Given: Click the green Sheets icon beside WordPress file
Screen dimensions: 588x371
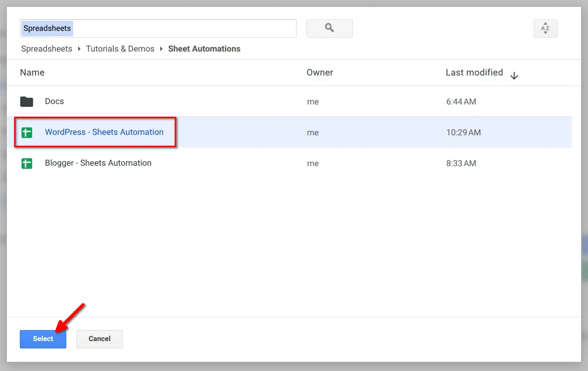Looking at the screenshot, I should pos(26,132).
